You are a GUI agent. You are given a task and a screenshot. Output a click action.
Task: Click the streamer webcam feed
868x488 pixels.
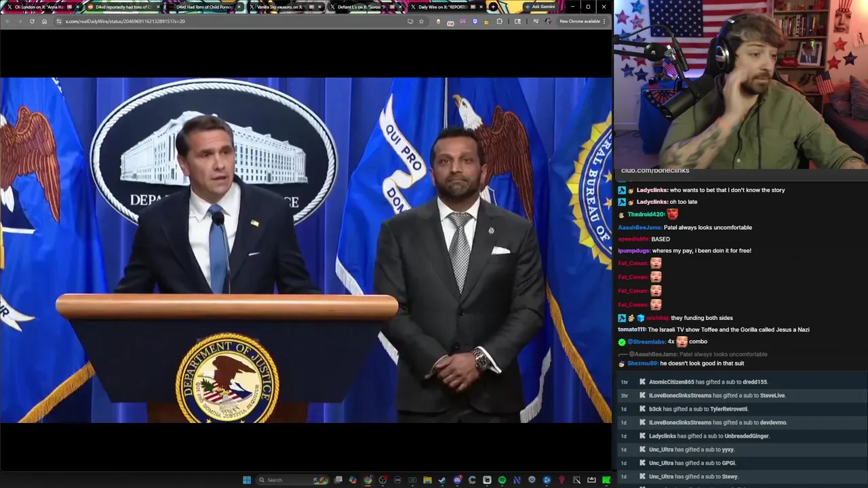741,84
